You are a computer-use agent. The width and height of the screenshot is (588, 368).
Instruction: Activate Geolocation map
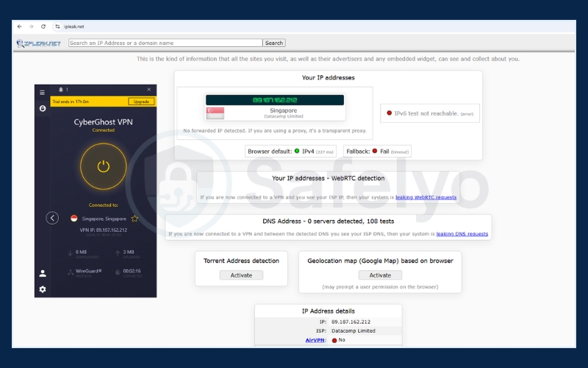(x=380, y=275)
